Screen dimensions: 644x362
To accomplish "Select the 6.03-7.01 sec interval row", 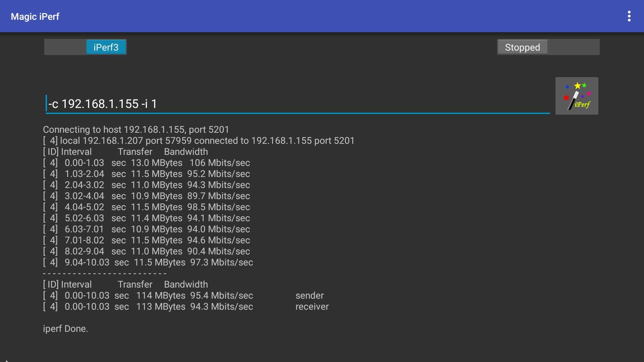I will point(147,229).
